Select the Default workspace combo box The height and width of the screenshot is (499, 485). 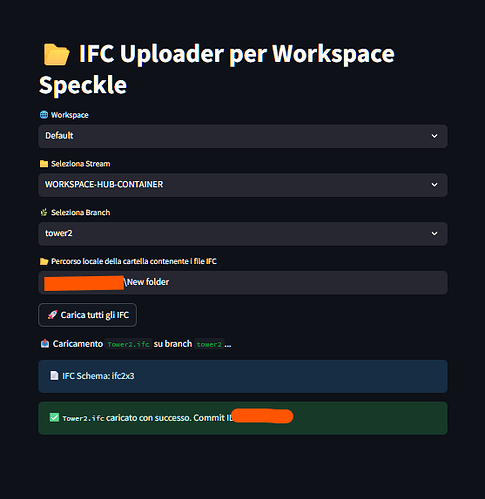(x=243, y=136)
